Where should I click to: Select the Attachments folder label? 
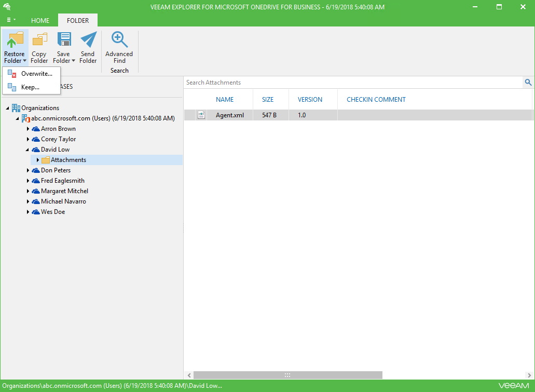point(68,160)
